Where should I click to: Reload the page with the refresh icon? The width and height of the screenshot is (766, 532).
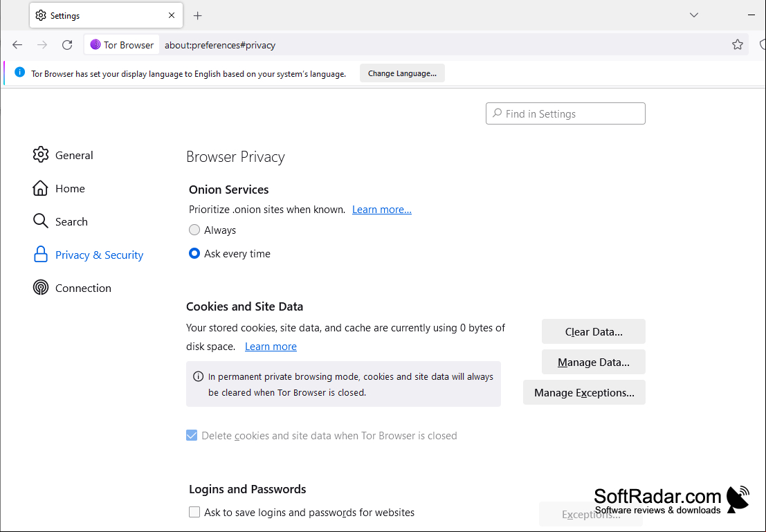(x=67, y=45)
